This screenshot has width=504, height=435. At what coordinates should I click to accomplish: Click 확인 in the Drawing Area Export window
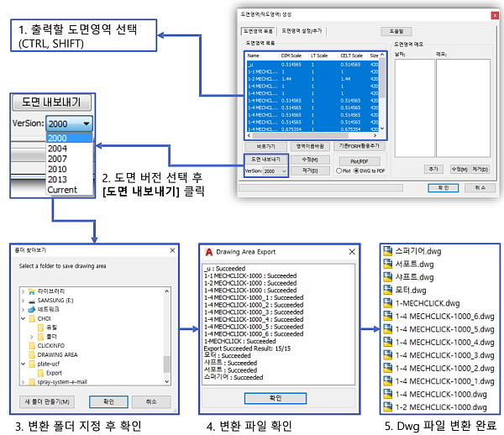pos(276,398)
